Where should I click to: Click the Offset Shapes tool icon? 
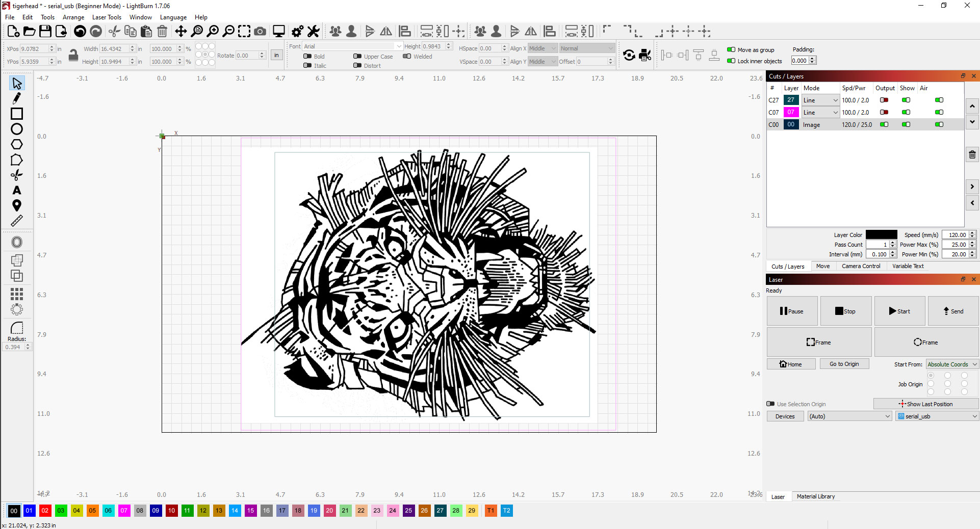point(17,242)
